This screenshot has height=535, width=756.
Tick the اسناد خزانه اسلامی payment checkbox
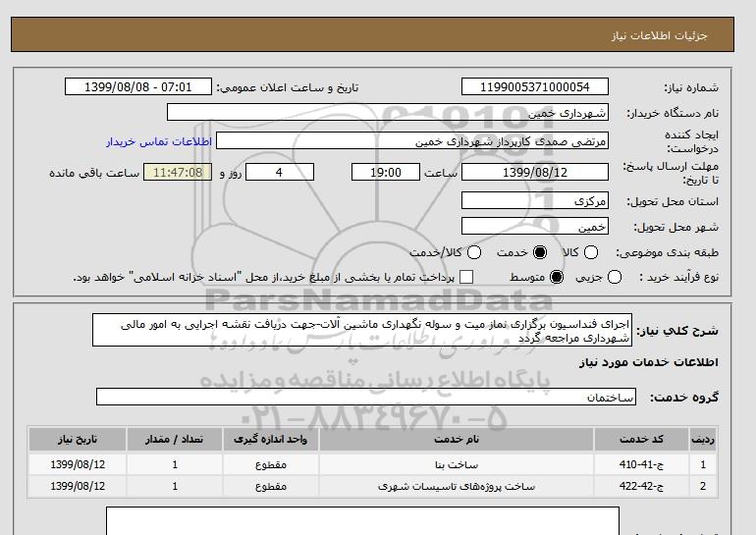466,277
